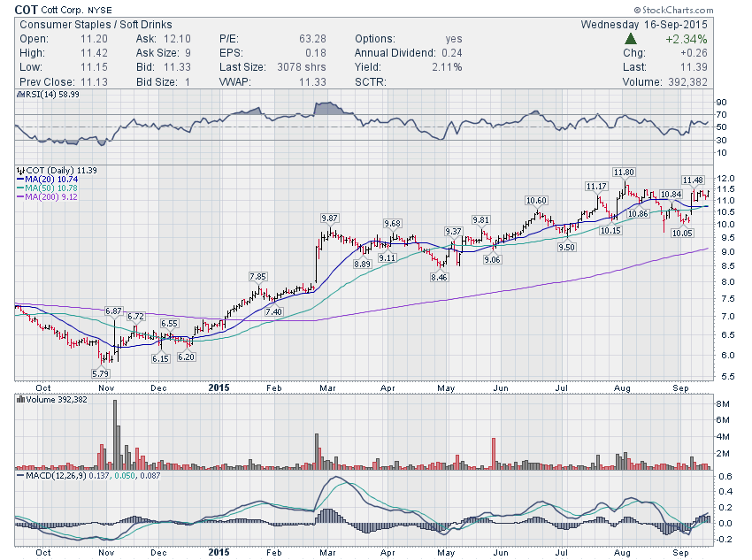Click the '7.85' price annotation
752x560 pixels.
click(x=257, y=277)
